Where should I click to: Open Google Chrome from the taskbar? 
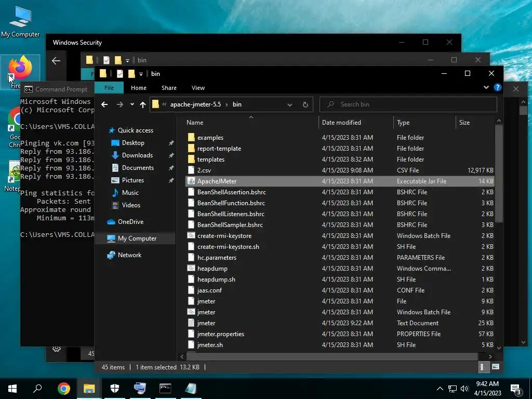coord(64,389)
